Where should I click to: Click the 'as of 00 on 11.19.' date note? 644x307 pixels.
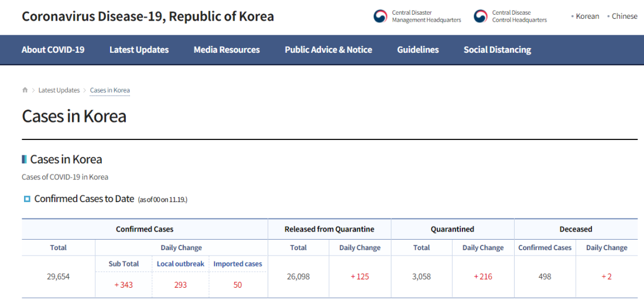[x=163, y=200]
